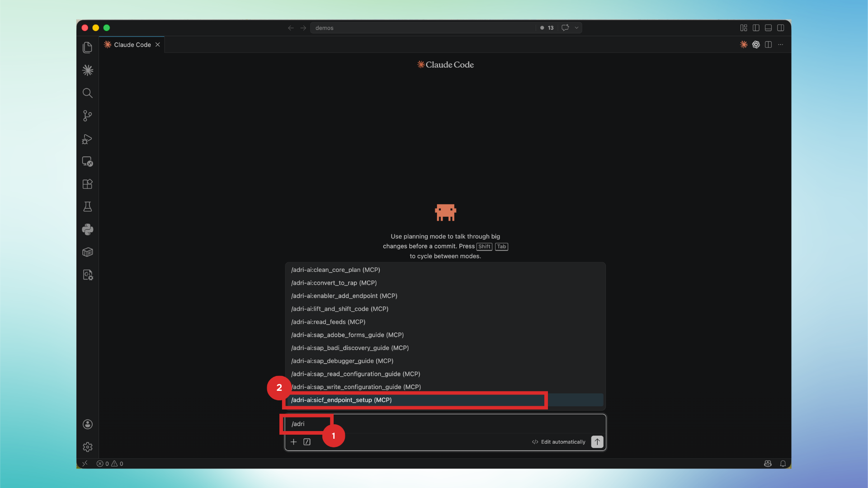Click the Copilot icon in the status bar
The height and width of the screenshot is (488, 868).
pyautogui.click(x=767, y=464)
